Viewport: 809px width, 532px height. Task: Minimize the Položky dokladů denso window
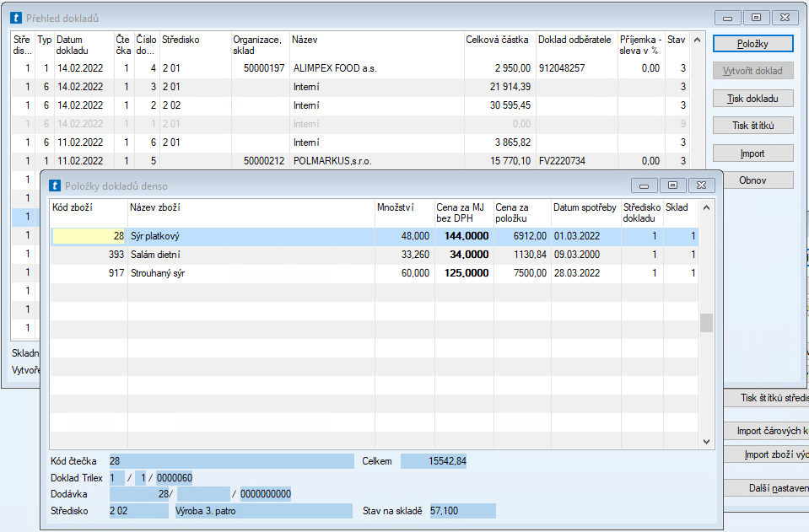tap(644, 185)
